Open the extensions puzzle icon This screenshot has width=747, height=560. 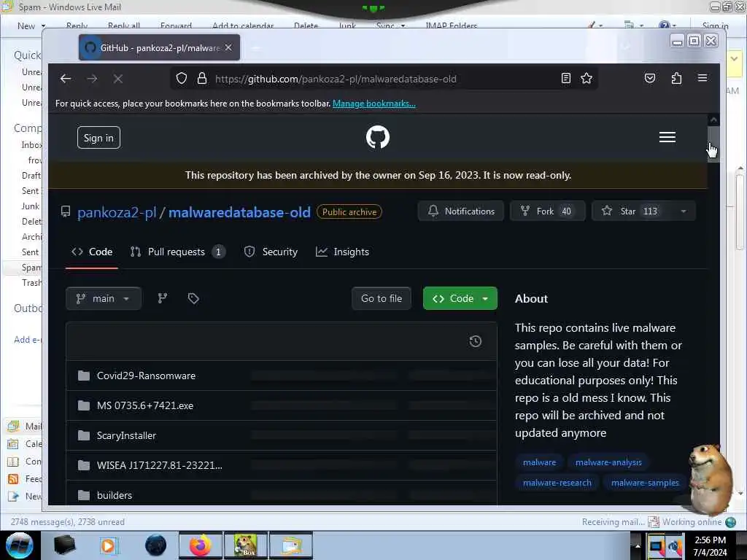(x=676, y=78)
